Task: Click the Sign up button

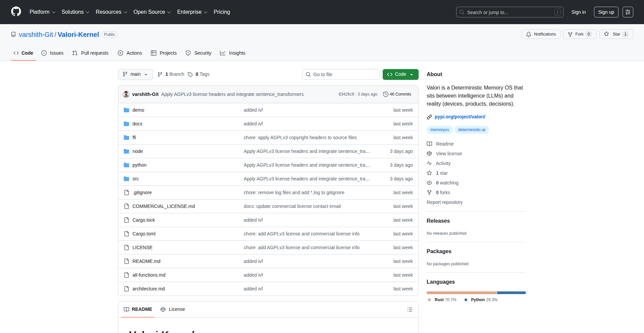Action: click(606, 12)
